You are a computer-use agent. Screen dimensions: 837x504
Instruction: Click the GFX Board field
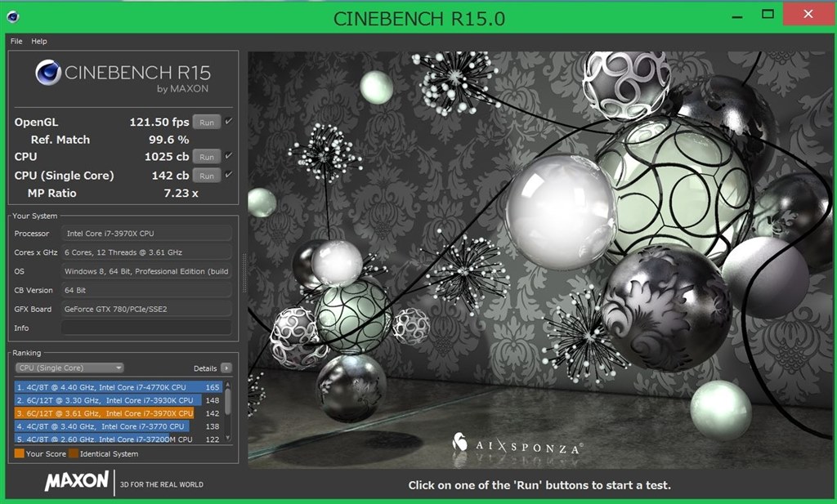[x=146, y=310]
